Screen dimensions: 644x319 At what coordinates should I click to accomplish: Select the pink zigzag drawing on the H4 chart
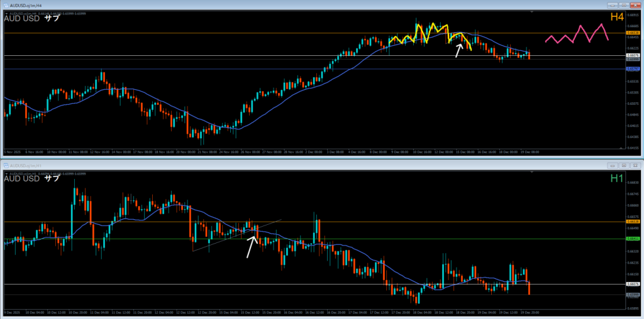pyautogui.click(x=575, y=34)
